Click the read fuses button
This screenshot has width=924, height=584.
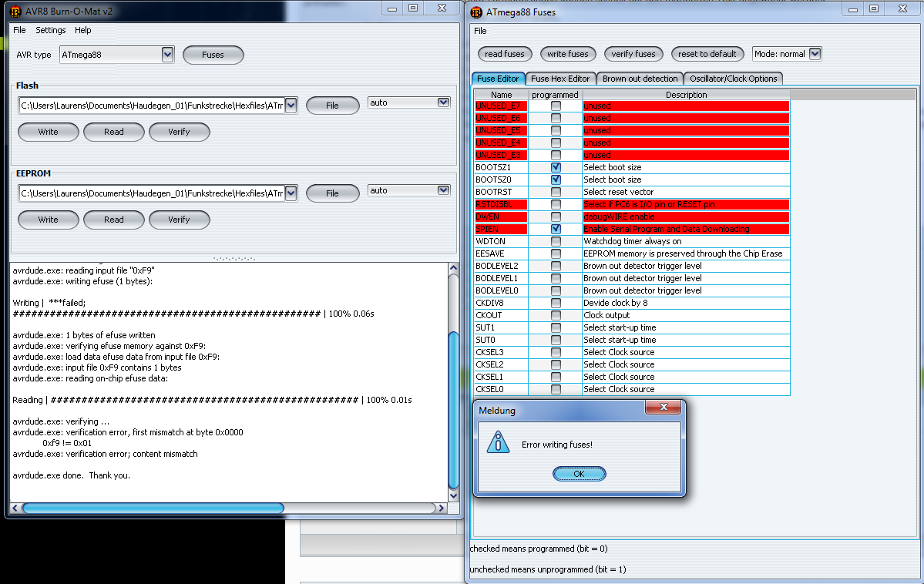[505, 54]
